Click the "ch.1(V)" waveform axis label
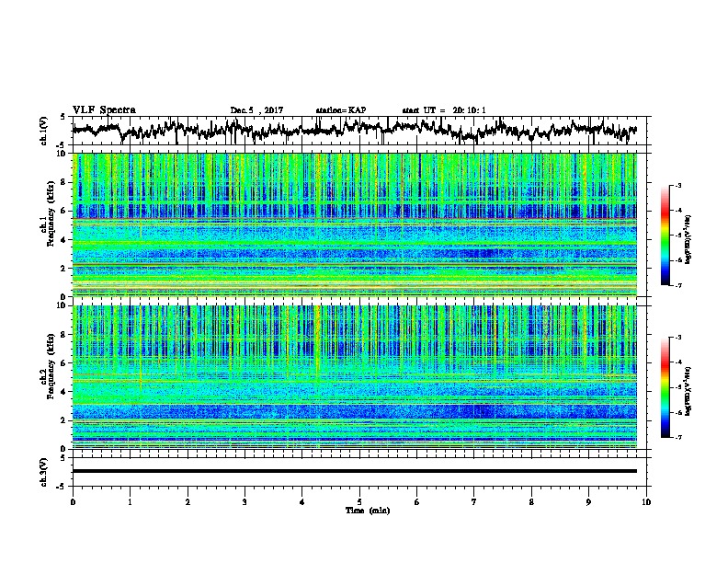 [44, 131]
